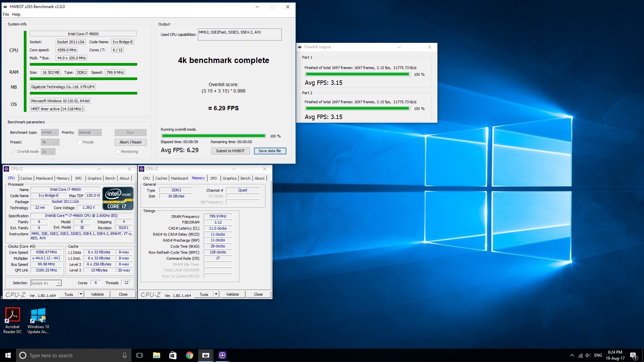Open the taskbar clock and date
Image resolution: width=644 pixels, height=362 pixels.
coord(615,355)
